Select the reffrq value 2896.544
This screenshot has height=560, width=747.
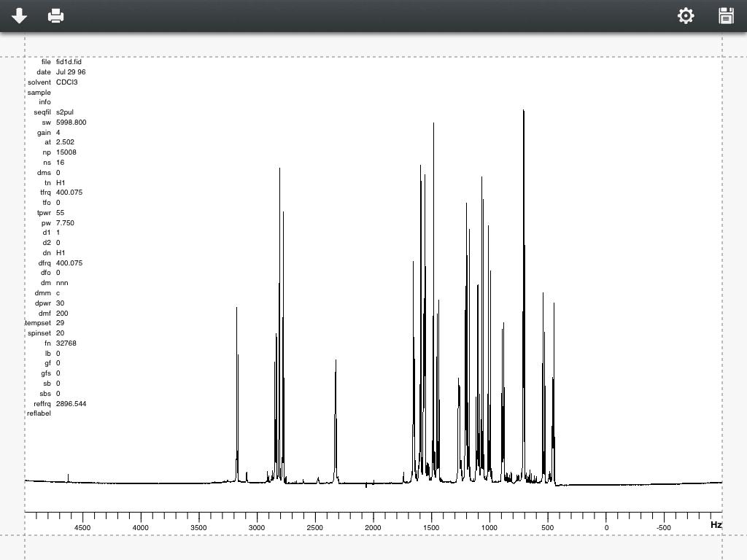71,404
